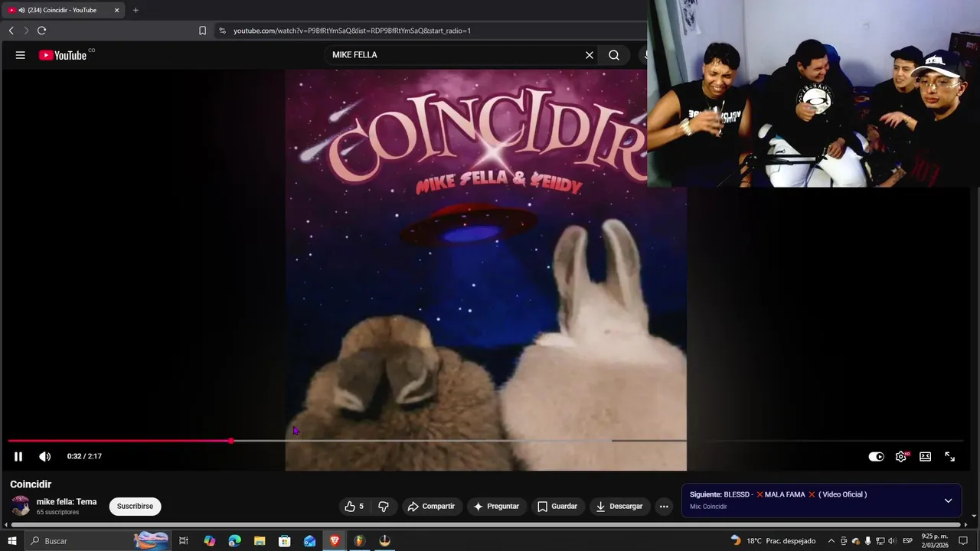Screen dimensions: 980x551
Task: Subscribe with the Suscribirse button
Action: coord(135,507)
